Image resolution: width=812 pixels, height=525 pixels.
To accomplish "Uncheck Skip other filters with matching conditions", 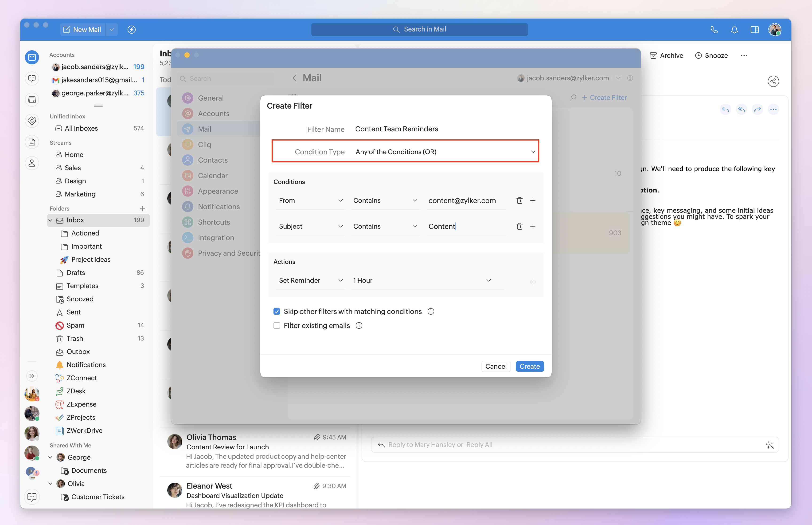I will (277, 312).
